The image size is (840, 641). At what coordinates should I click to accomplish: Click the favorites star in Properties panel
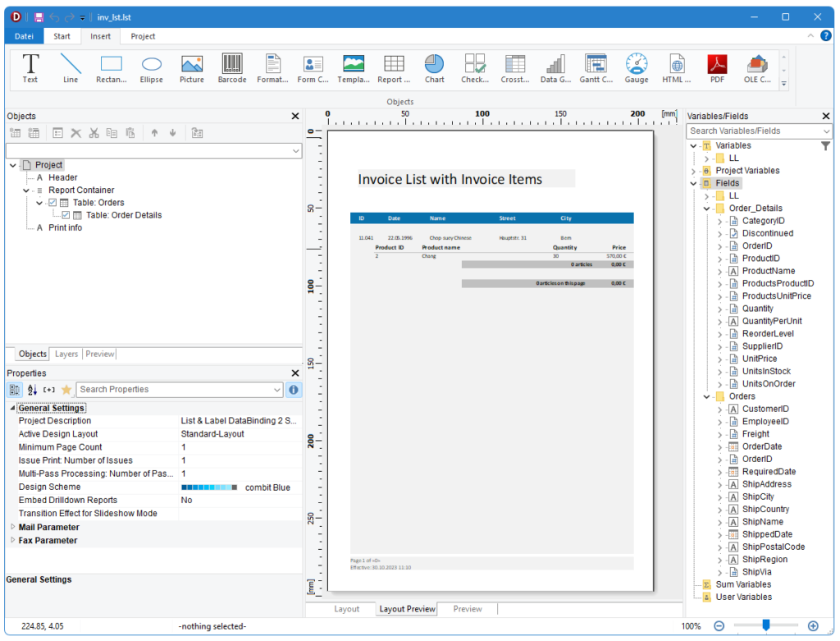pos(66,390)
